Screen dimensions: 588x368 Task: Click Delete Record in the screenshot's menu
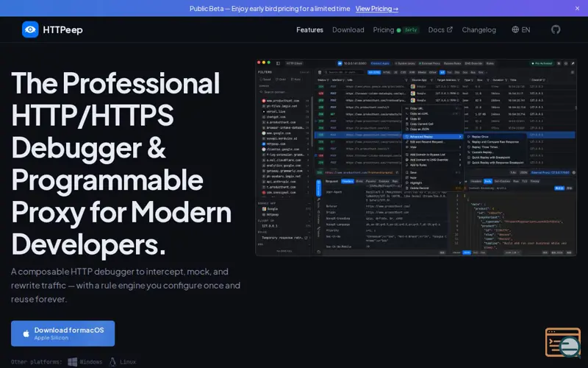(x=419, y=188)
